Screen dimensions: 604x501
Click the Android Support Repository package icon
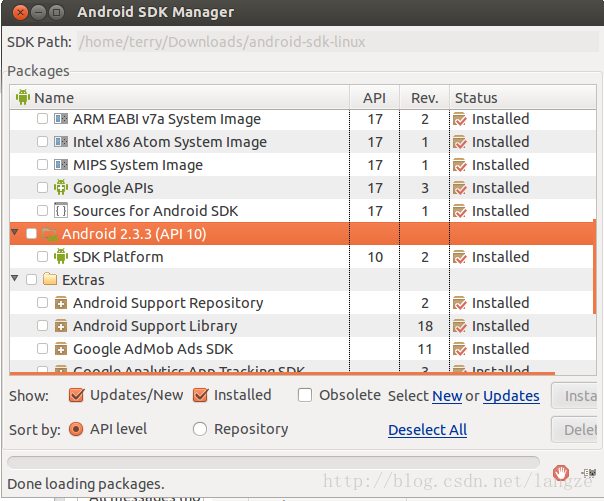[x=61, y=303]
